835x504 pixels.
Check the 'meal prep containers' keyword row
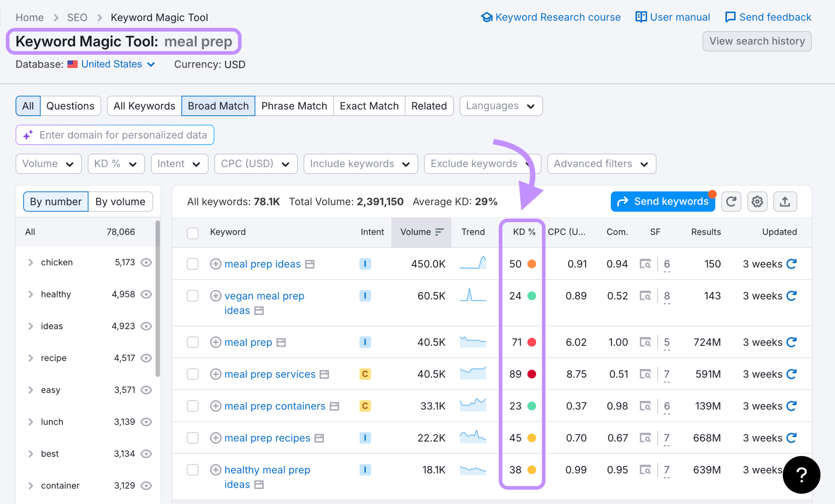[x=192, y=406]
